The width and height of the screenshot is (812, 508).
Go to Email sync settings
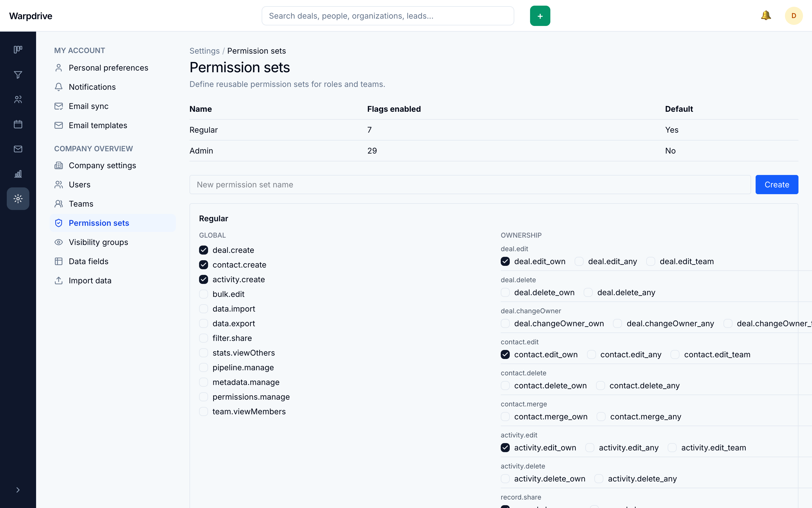pos(113,106)
